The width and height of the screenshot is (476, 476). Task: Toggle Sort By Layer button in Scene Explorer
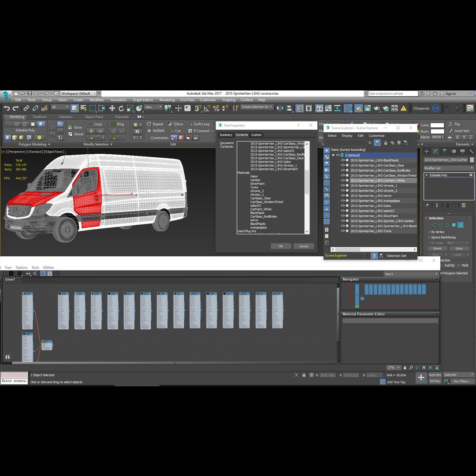click(374, 256)
